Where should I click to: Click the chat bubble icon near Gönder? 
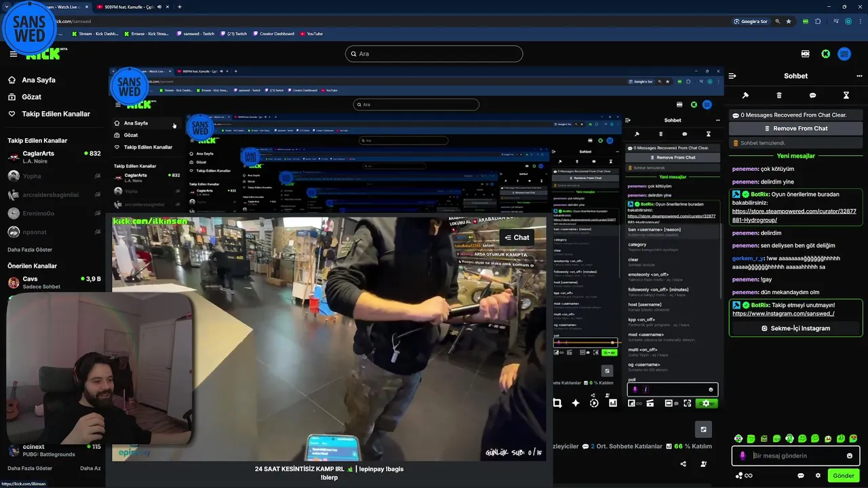point(801,476)
